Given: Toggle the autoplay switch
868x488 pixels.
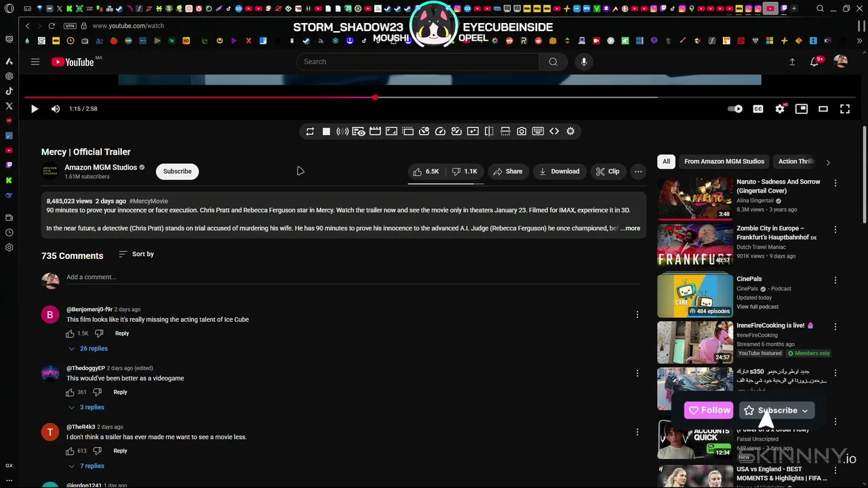Looking at the screenshot, I should [736, 108].
